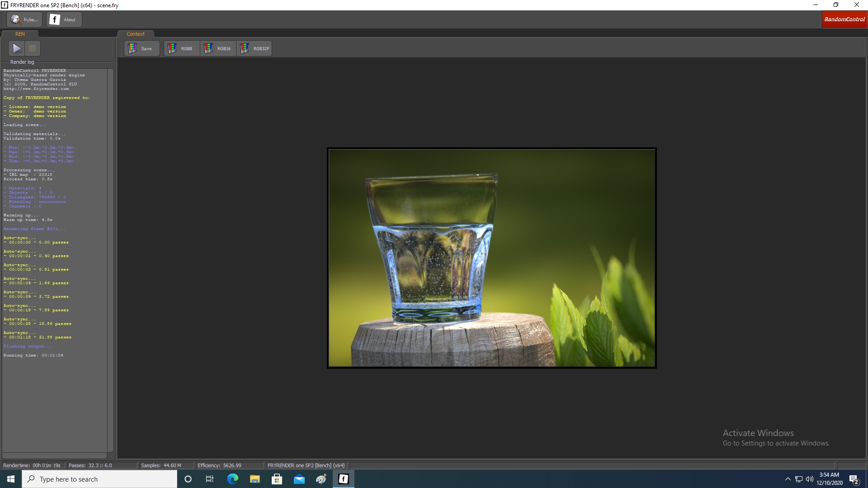The height and width of the screenshot is (488, 868).
Task: Select the Context tab
Action: [x=136, y=34]
